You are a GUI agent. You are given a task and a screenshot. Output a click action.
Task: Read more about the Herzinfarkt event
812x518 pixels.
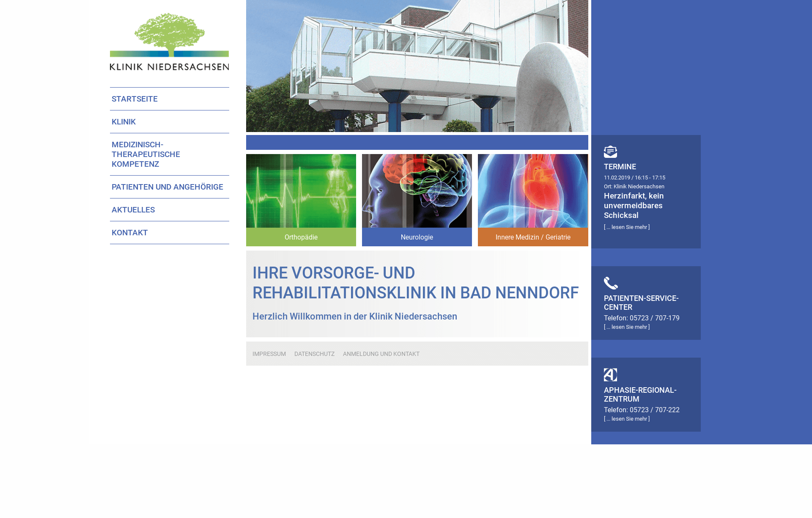tap(627, 227)
